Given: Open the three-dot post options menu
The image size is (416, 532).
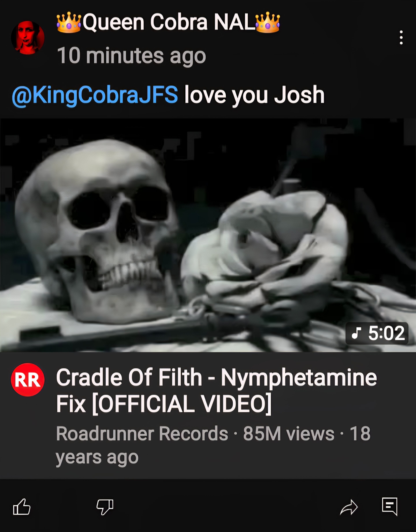Looking at the screenshot, I should click(x=401, y=38).
